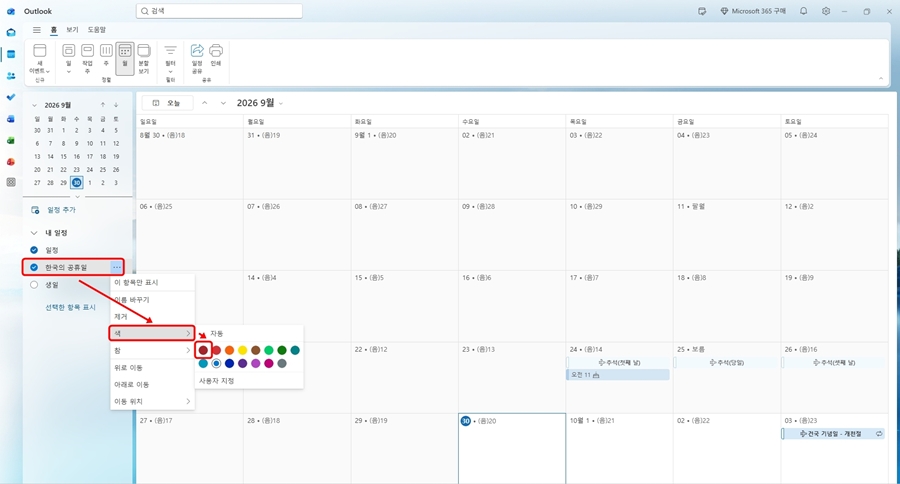This screenshot has width=900, height=484.
Task: Open the More apps grid icon
Action: pyautogui.click(x=11, y=183)
